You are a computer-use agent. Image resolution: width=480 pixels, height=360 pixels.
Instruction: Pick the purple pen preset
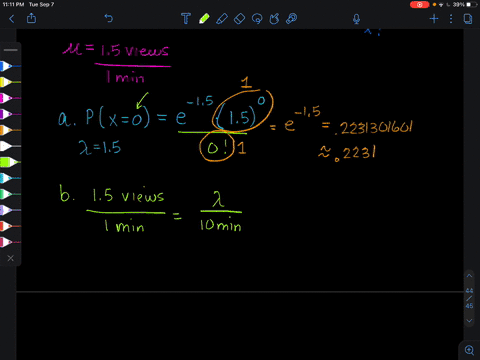(10, 114)
